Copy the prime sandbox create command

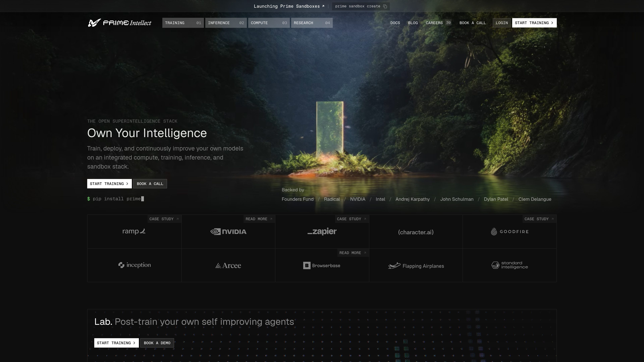[385, 6]
